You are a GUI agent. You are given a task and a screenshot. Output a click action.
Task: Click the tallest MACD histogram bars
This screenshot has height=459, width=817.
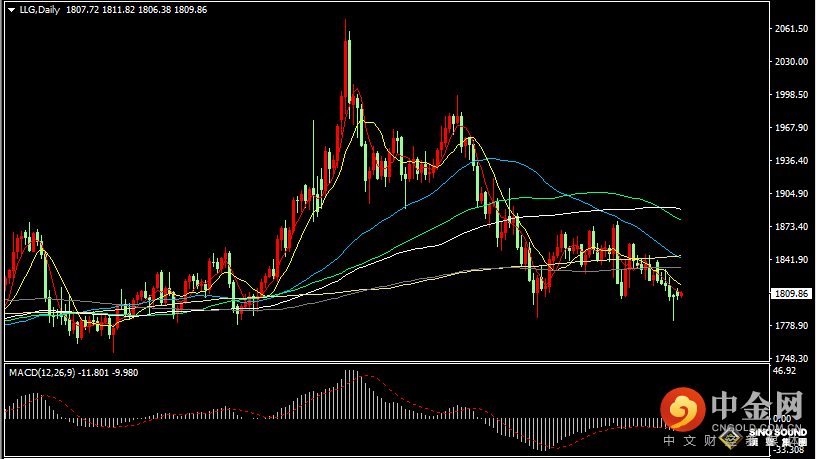pos(350,392)
